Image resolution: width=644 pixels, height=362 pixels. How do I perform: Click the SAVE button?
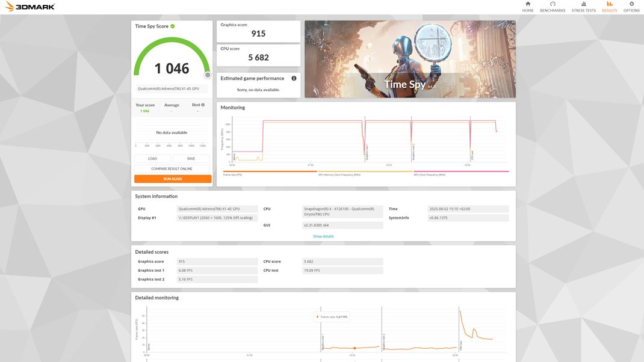tap(191, 158)
